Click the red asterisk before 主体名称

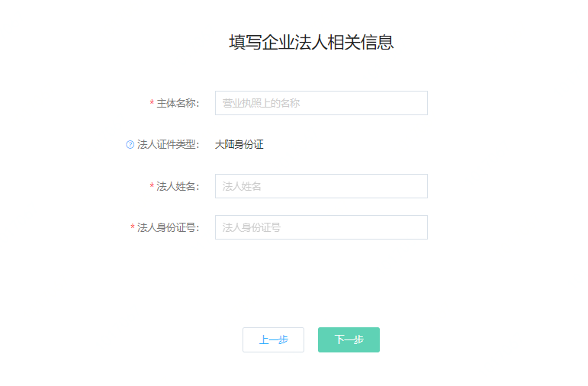pos(152,103)
